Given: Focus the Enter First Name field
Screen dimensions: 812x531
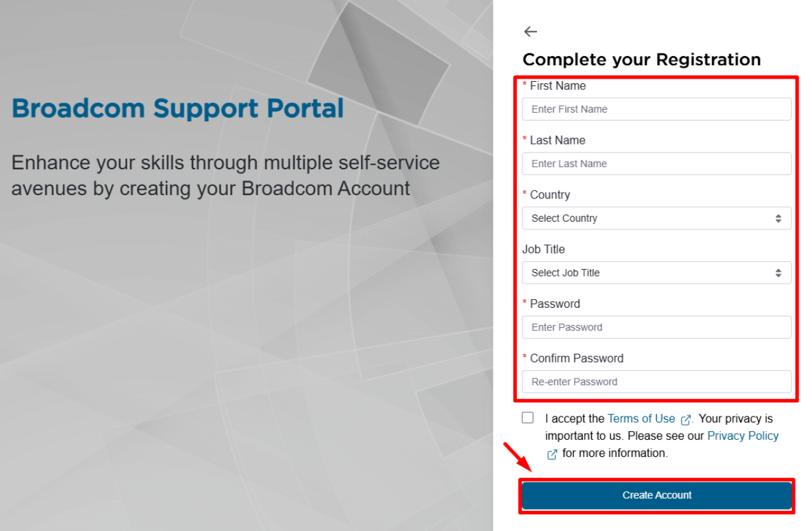Looking at the screenshot, I should [656, 109].
